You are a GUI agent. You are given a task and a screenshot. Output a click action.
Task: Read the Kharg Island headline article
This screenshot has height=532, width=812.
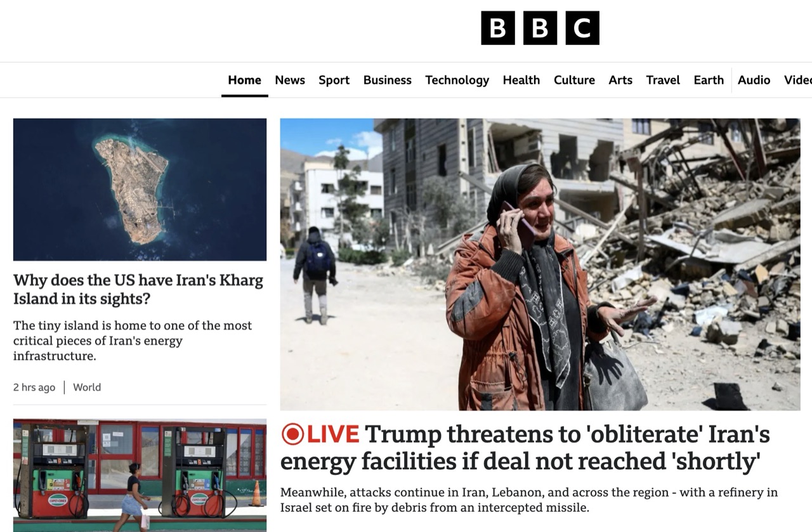coord(138,289)
